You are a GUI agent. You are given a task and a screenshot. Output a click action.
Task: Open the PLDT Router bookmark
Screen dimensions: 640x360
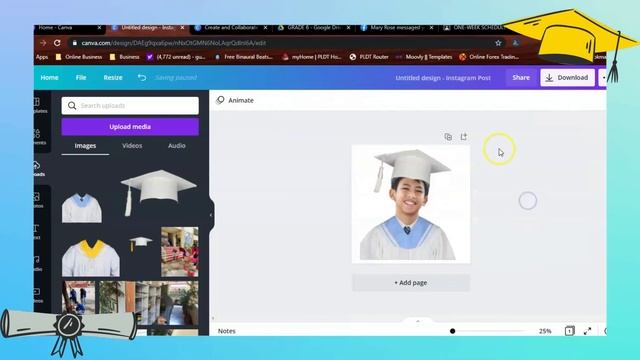tap(369, 57)
